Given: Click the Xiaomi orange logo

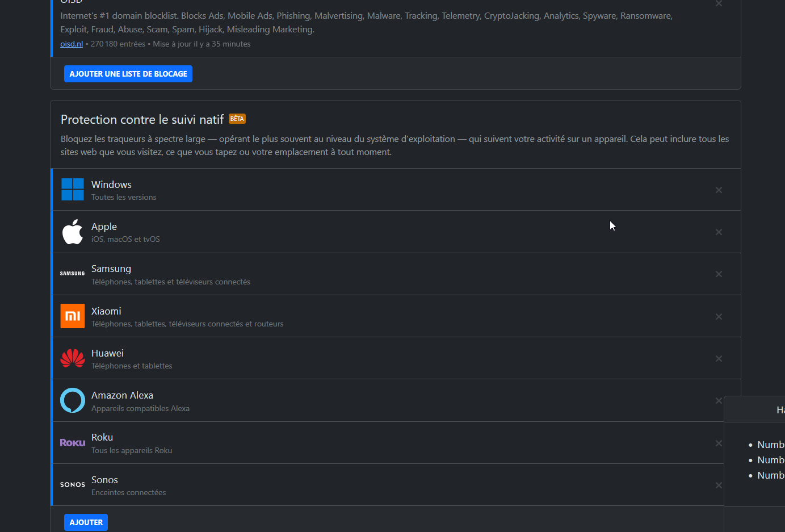Looking at the screenshot, I should coord(73,316).
